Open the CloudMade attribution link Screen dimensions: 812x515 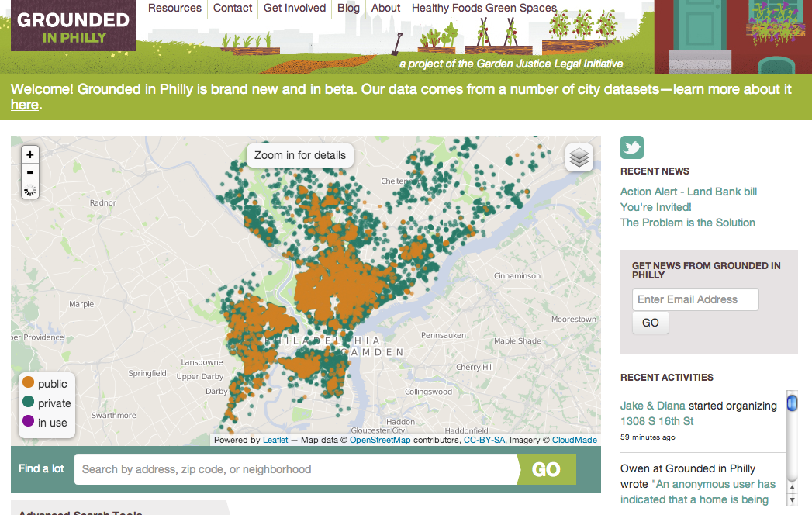575,440
